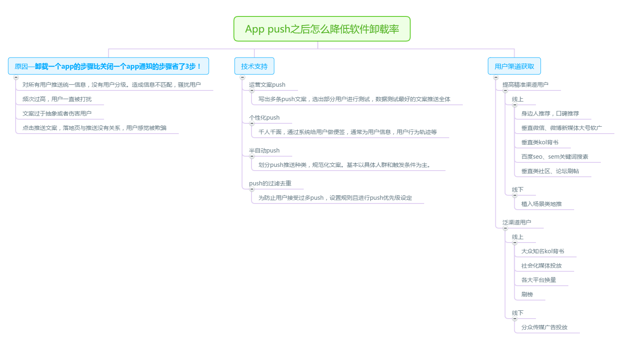The width and height of the screenshot is (644, 356).
Task: Collapse the 泛渠道用户 subtopic toggle
Action: pos(505,228)
